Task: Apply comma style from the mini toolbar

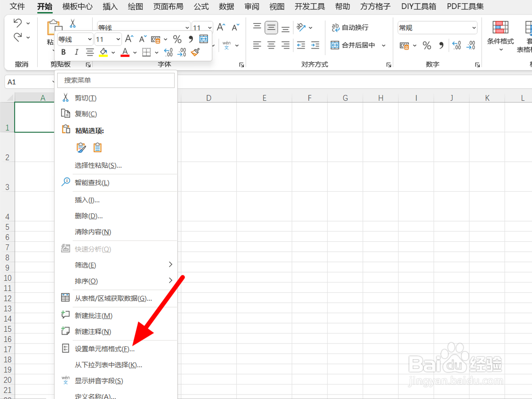Action: pyautogui.click(x=191, y=39)
